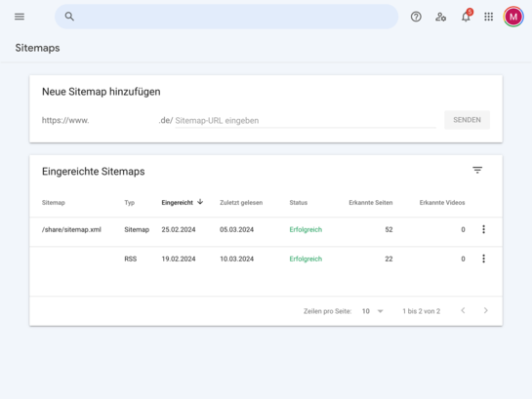
Task: Open user and permissions settings icon
Action: [x=441, y=17]
